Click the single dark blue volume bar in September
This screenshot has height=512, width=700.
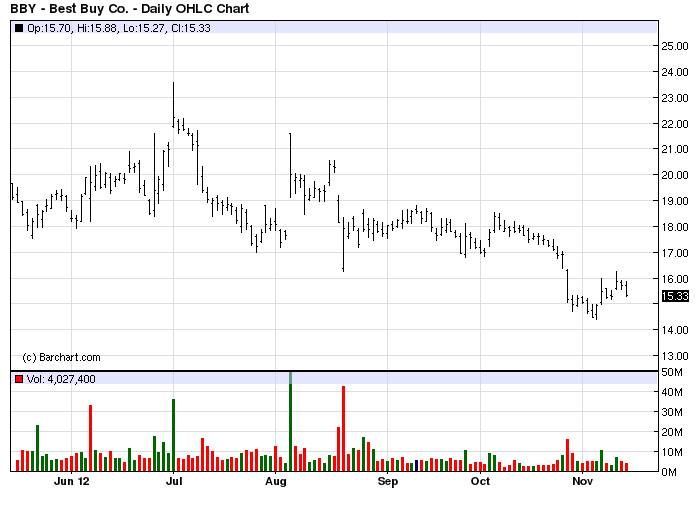pyautogui.click(x=417, y=466)
